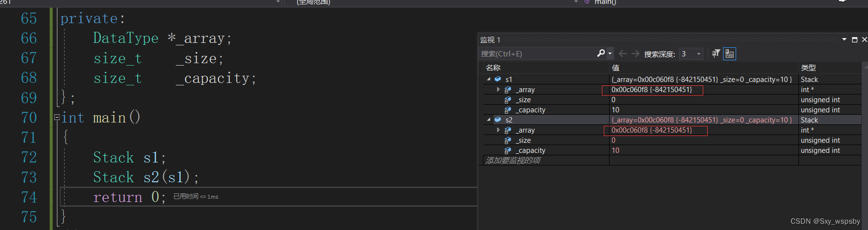The image size is (868, 230).
Task: Click s1 summary value {_array=0x00c060f8...}
Action: tap(702, 80)
